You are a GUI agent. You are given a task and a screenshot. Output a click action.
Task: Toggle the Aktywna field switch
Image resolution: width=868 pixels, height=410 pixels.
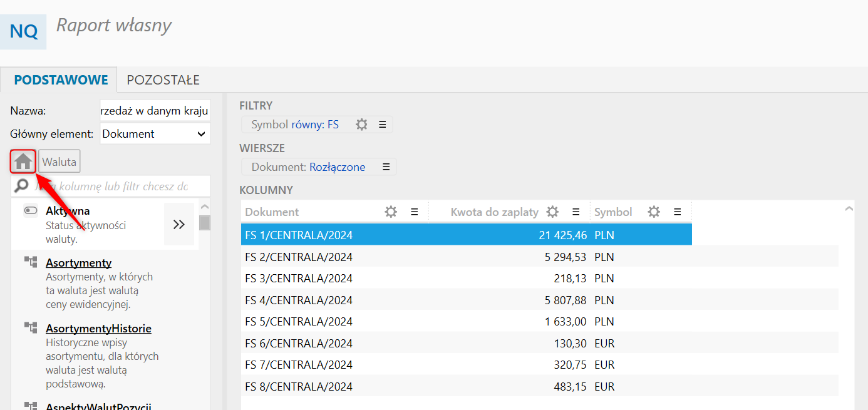(x=31, y=211)
